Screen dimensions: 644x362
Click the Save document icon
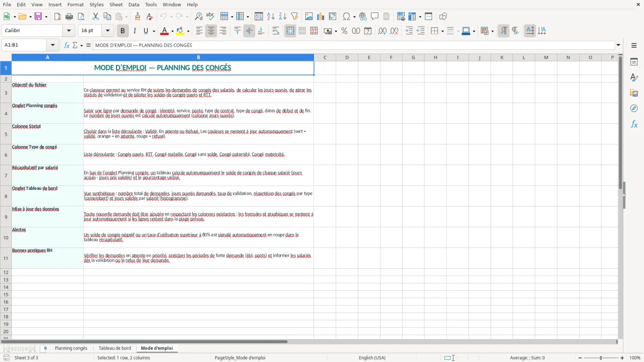coord(38,17)
